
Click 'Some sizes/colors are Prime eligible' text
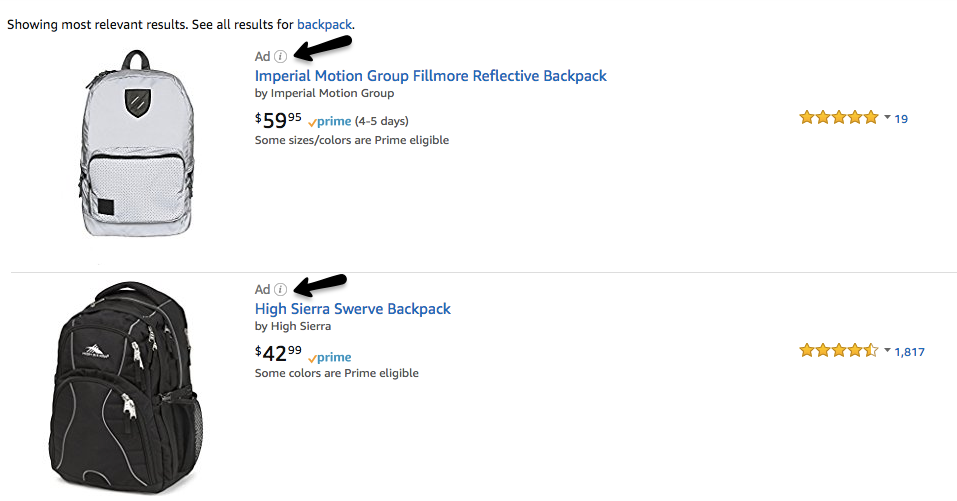pos(351,140)
